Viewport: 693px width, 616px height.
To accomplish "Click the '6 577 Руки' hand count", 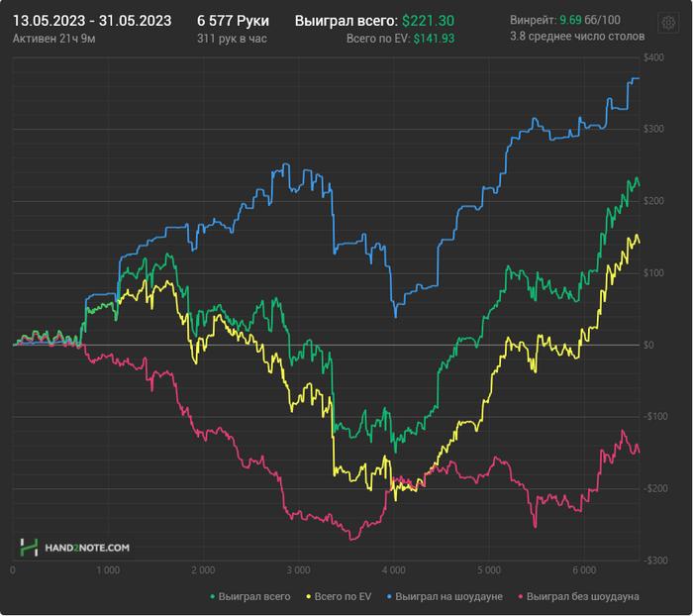I will (x=233, y=21).
